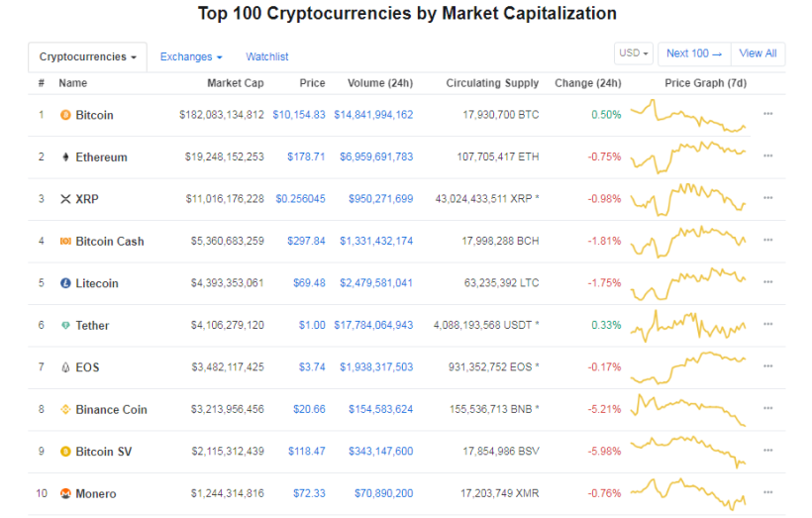Open the three-dot menu for EOS row
The width and height of the screenshot is (812, 518).
click(x=768, y=366)
